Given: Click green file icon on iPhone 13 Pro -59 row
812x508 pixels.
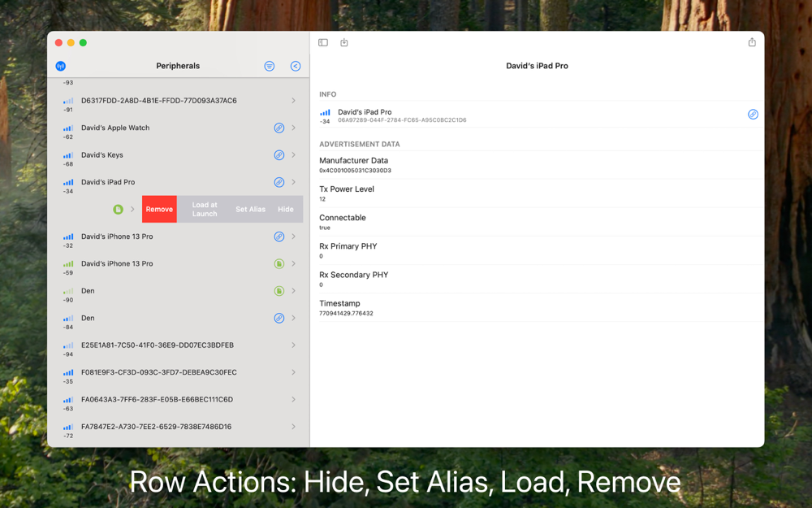Looking at the screenshot, I should [x=279, y=264].
